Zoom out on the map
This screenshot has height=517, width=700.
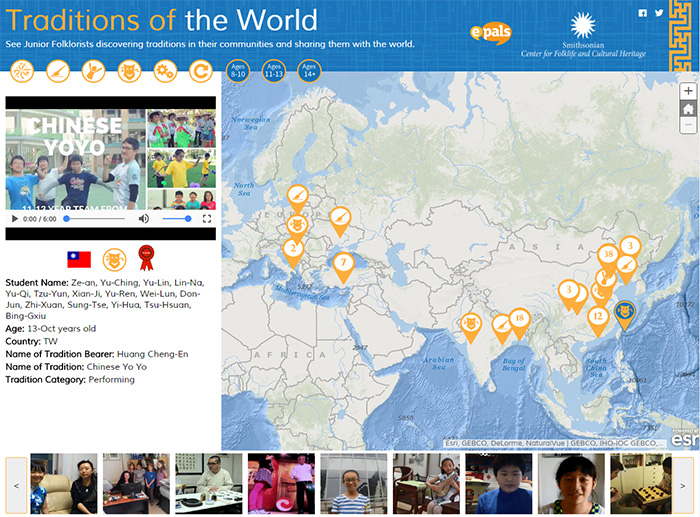688,125
